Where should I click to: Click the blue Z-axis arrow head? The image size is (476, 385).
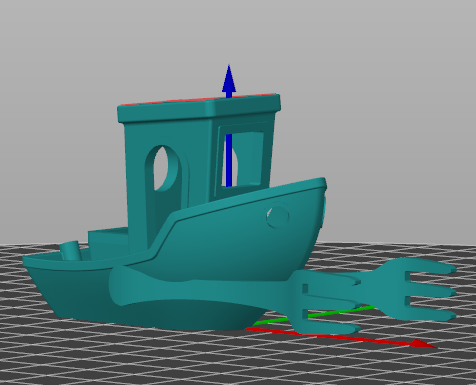[229, 79]
